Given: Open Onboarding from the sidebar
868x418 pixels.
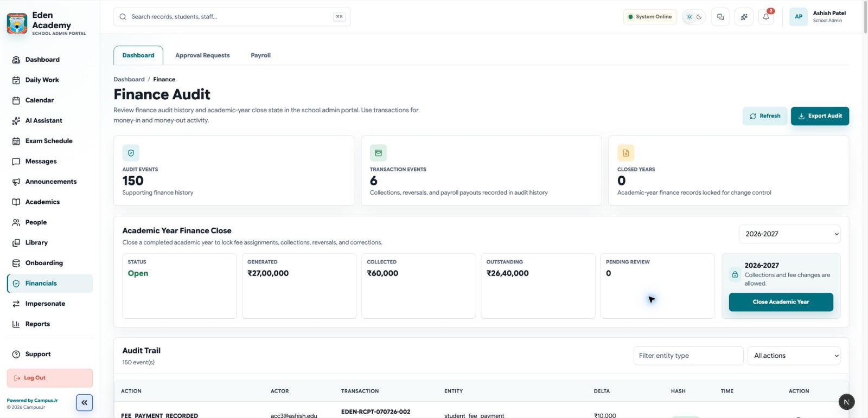Looking at the screenshot, I should (x=49, y=263).
